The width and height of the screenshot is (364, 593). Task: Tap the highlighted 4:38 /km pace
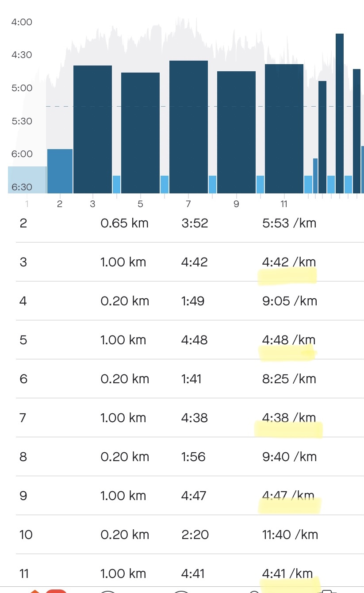coord(289,418)
